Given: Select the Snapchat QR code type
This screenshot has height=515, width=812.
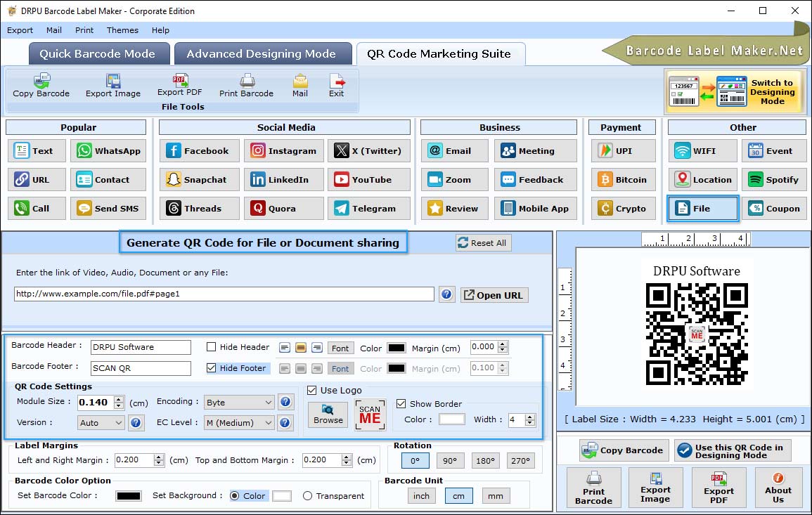Looking at the screenshot, I should pos(200,180).
